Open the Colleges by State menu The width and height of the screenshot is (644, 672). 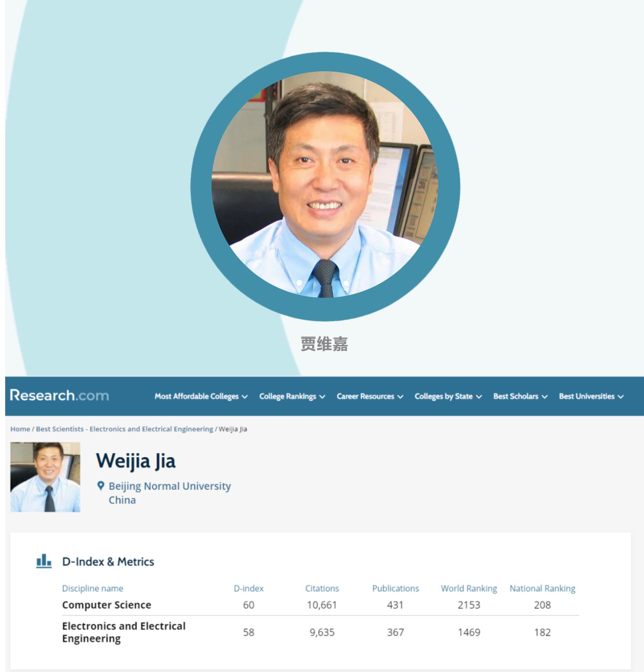(x=449, y=396)
